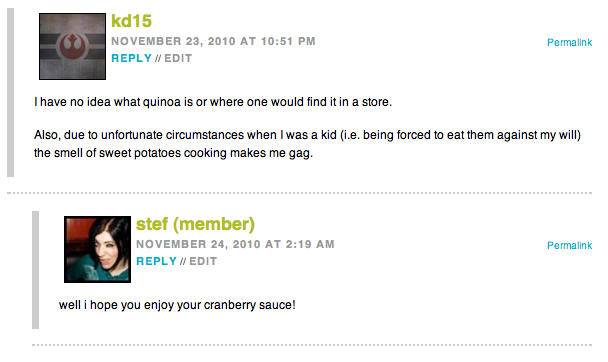The width and height of the screenshot is (608, 362).
Task: Click the November 24, 2010 timestamp
Action: coord(235,244)
